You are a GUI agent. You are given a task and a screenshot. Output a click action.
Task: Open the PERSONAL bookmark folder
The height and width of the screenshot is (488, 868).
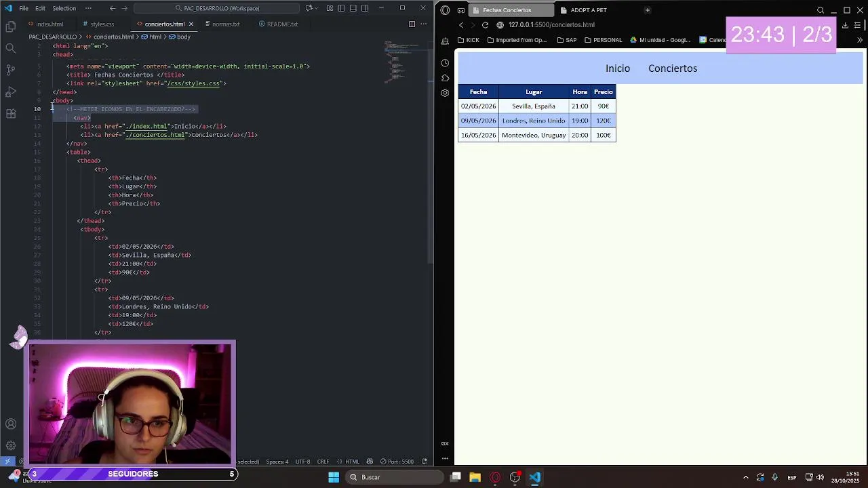click(603, 40)
